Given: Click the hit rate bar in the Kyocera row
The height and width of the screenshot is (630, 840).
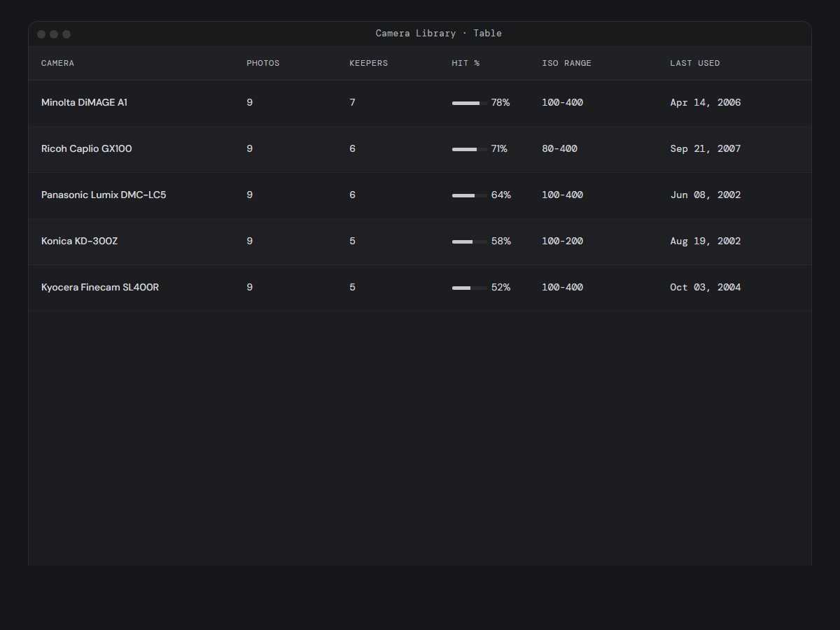Looking at the screenshot, I should point(470,288).
